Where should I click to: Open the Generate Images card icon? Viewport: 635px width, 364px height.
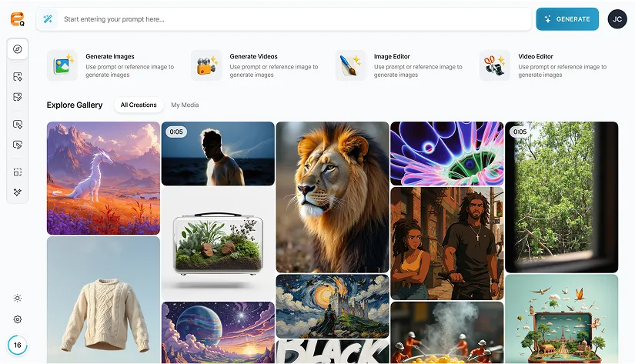tap(62, 65)
